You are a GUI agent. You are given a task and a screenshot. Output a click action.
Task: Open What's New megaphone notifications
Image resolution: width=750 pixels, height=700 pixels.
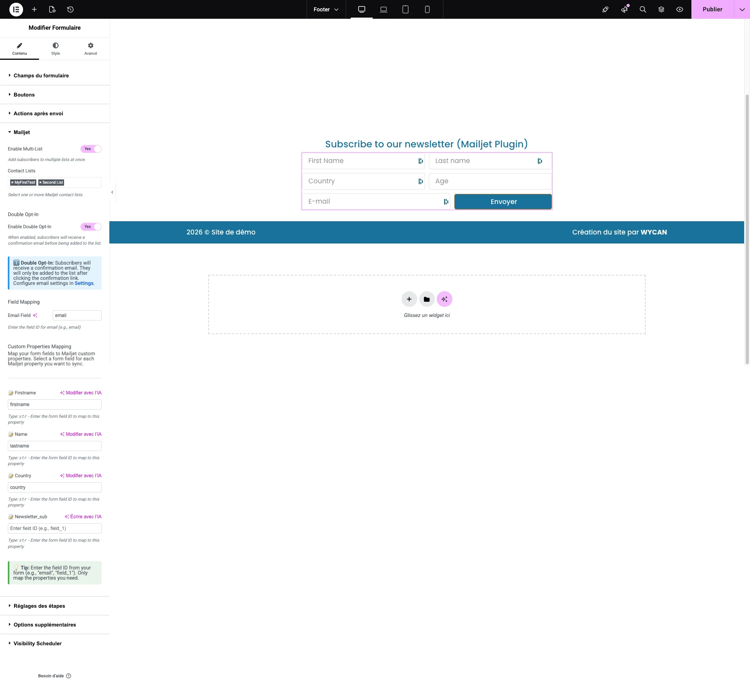tap(624, 9)
